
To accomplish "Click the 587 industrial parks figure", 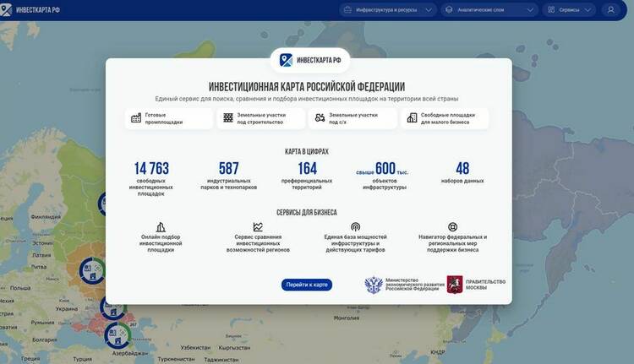I will 229,168.
